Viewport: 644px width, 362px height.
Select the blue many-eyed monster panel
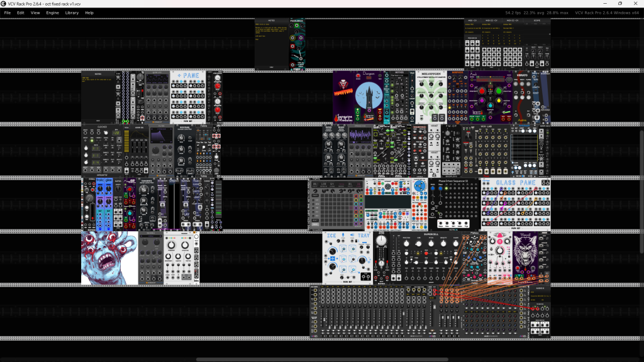[x=109, y=258]
